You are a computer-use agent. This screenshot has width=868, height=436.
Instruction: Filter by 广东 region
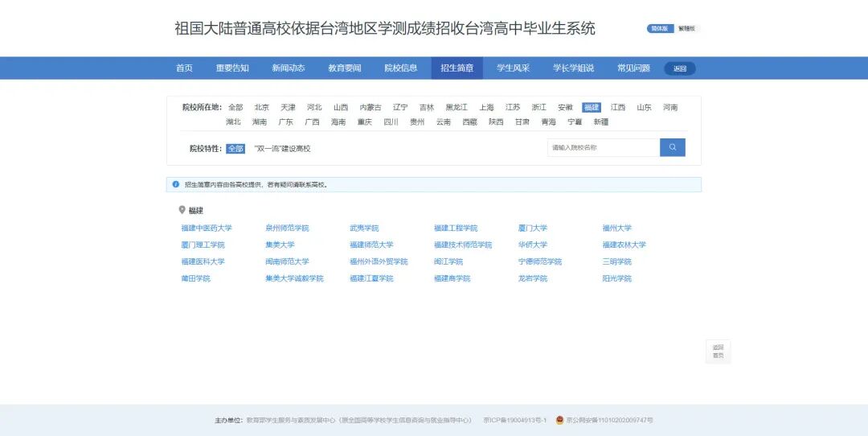285,122
